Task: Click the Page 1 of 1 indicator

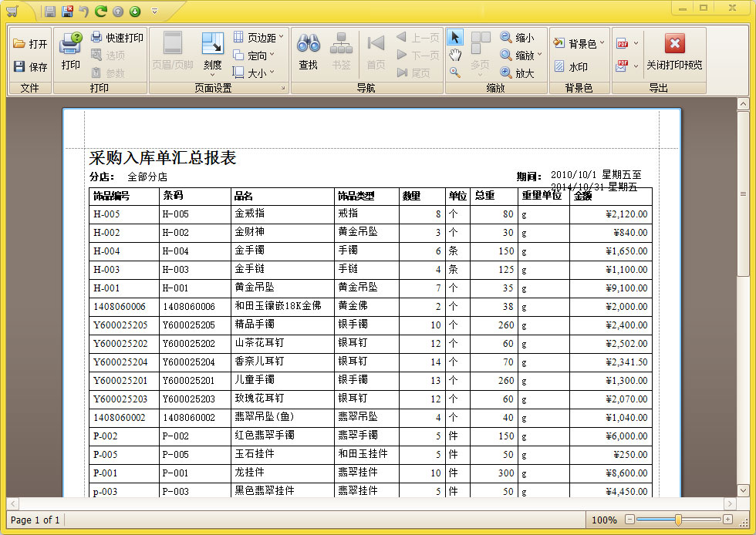Action: tap(35, 520)
